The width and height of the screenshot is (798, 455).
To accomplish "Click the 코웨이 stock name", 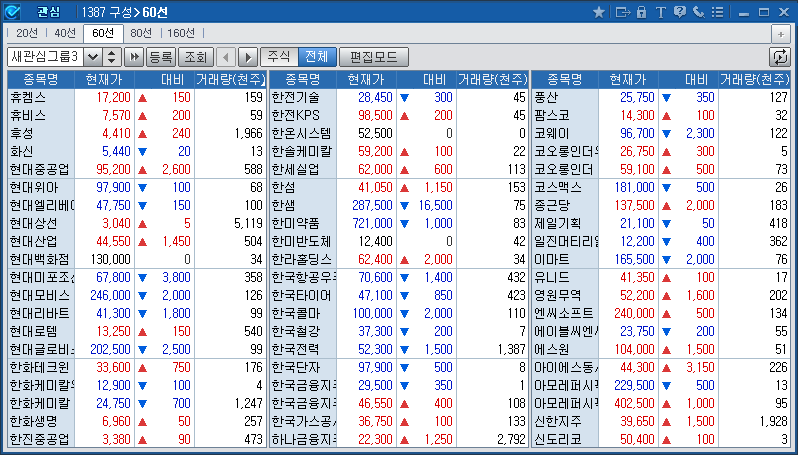I will pyautogui.click(x=551, y=133).
